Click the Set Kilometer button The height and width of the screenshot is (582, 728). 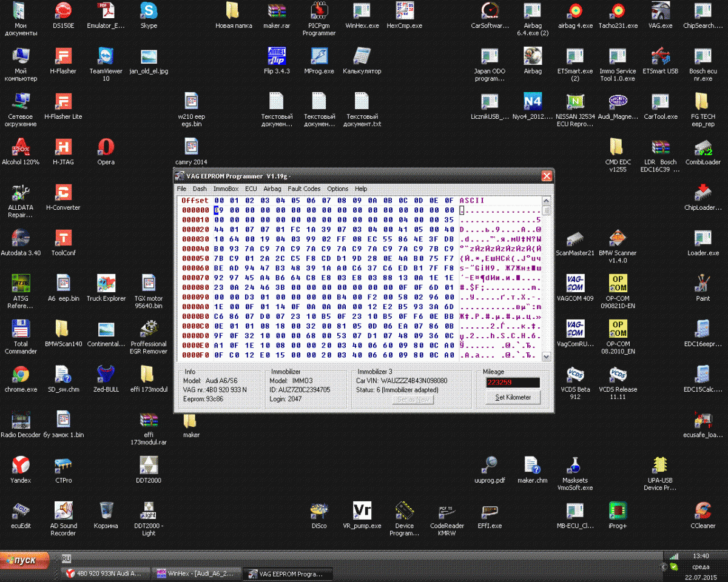tap(513, 398)
